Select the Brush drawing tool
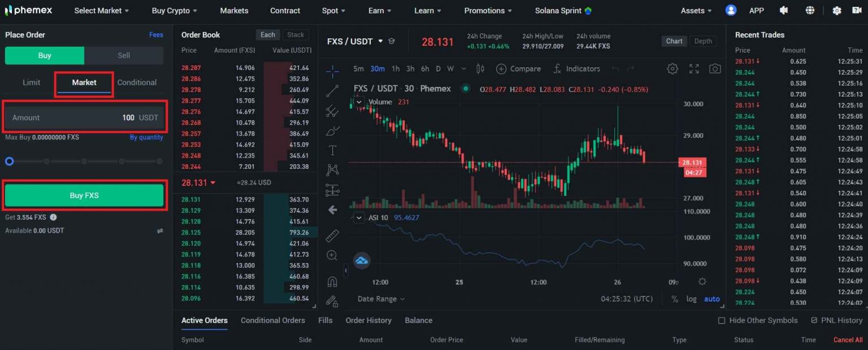Image resolution: width=868 pixels, height=350 pixels. coord(332,130)
